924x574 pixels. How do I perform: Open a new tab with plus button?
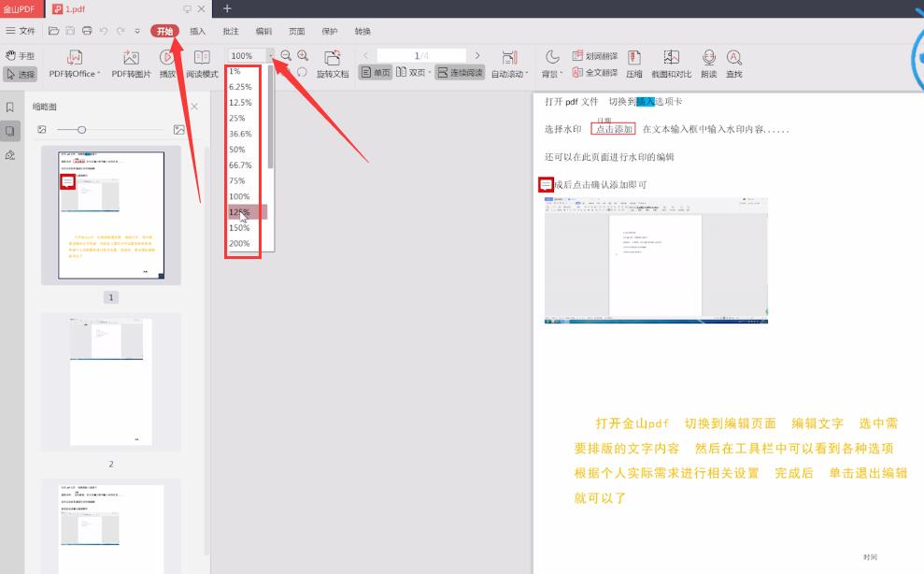pos(227,8)
